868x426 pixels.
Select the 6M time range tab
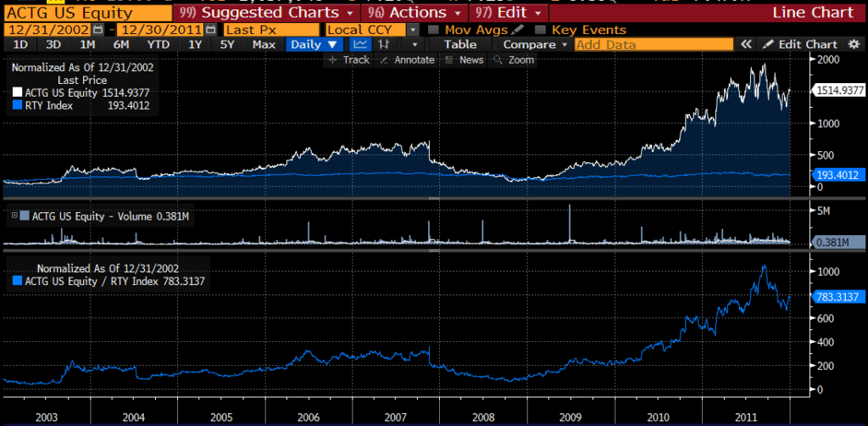pyautogui.click(x=120, y=45)
